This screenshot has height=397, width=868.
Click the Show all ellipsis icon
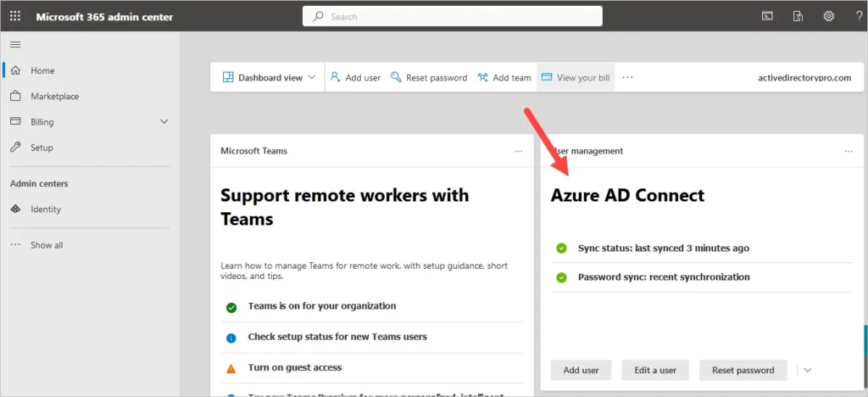pos(15,245)
